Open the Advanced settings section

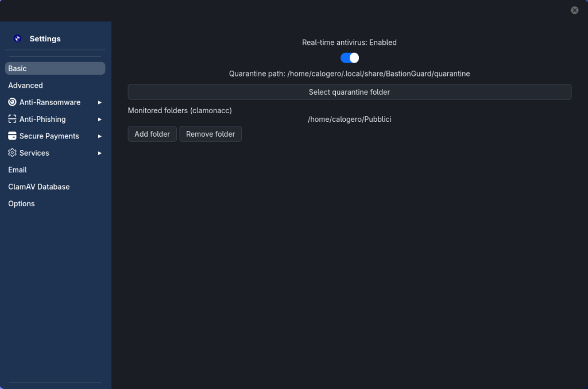tap(55, 85)
